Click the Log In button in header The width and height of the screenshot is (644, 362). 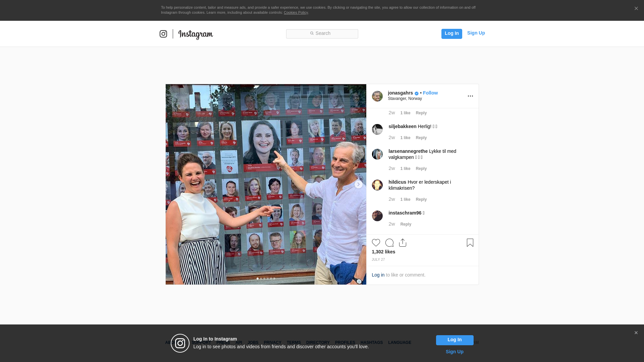click(451, 34)
